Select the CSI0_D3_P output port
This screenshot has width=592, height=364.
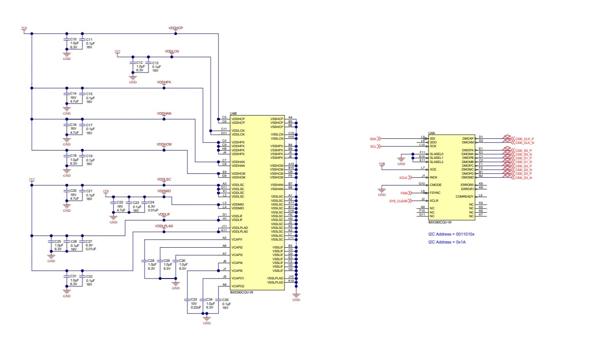(522, 173)
